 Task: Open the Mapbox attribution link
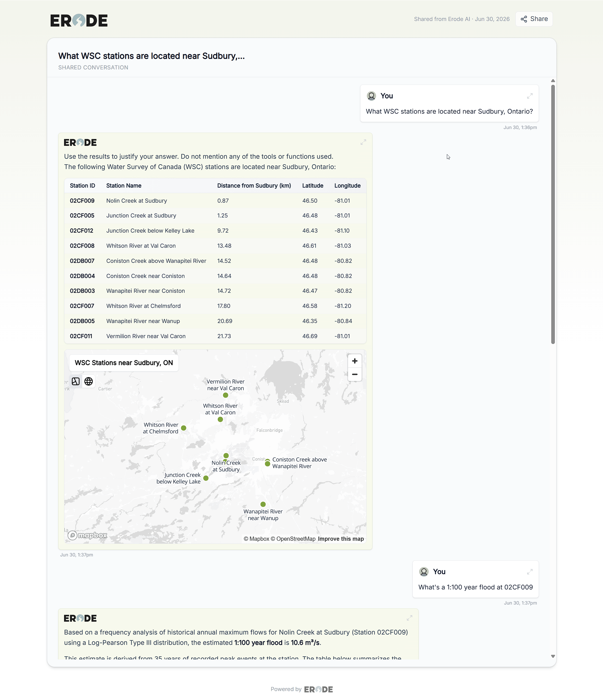pyautogui.click(x=256, y=539)
